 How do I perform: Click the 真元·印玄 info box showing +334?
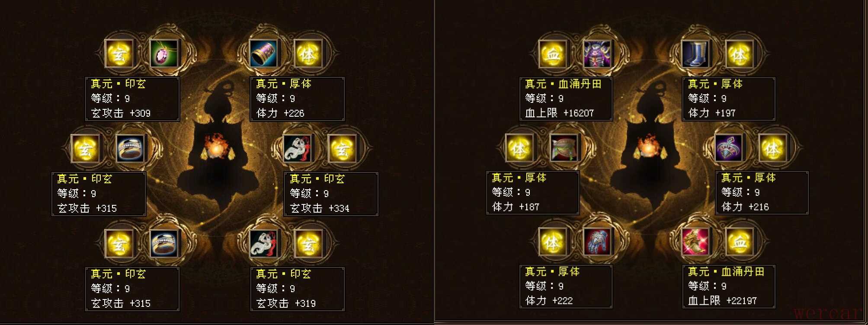point(331,194)
